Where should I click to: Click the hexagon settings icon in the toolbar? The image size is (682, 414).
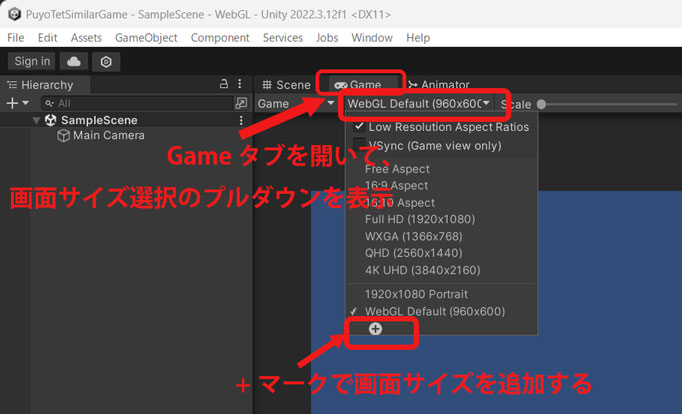coord(106,61)
